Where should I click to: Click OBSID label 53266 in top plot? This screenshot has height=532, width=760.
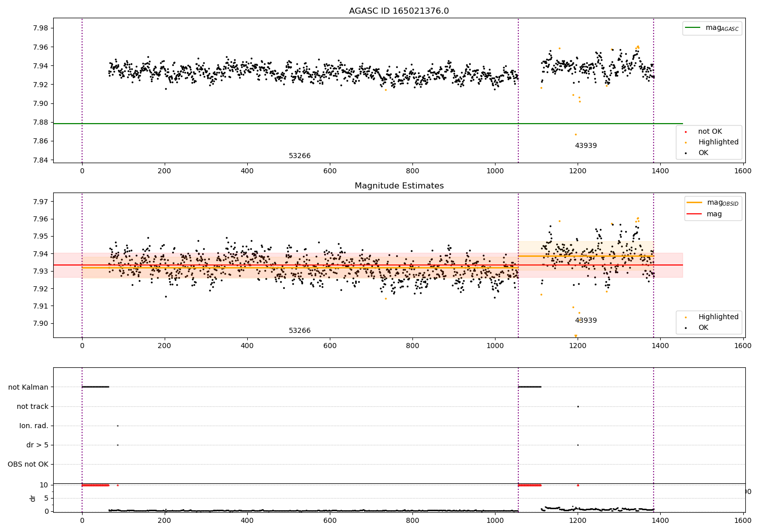[x=299, y=156]
